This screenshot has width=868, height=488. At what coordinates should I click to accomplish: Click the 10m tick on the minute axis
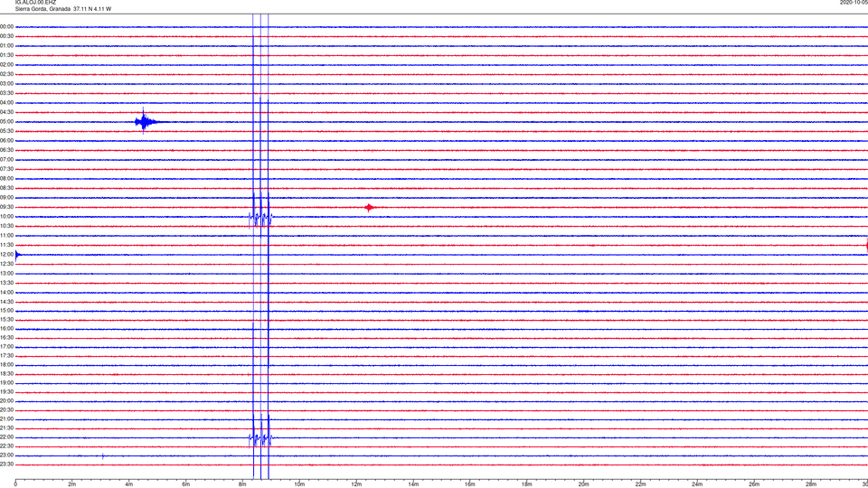[x=299, y=484]
